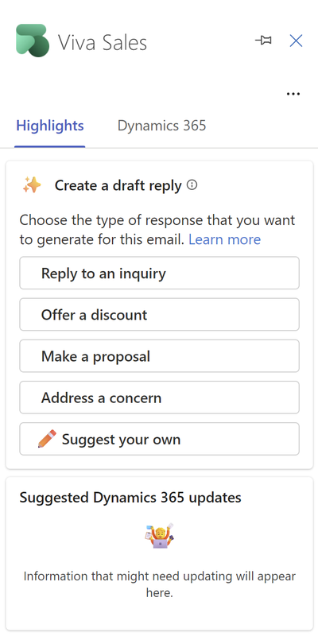318x644 pixels.
Task: Open the Dynamics 365 tab
Action: 162,126
